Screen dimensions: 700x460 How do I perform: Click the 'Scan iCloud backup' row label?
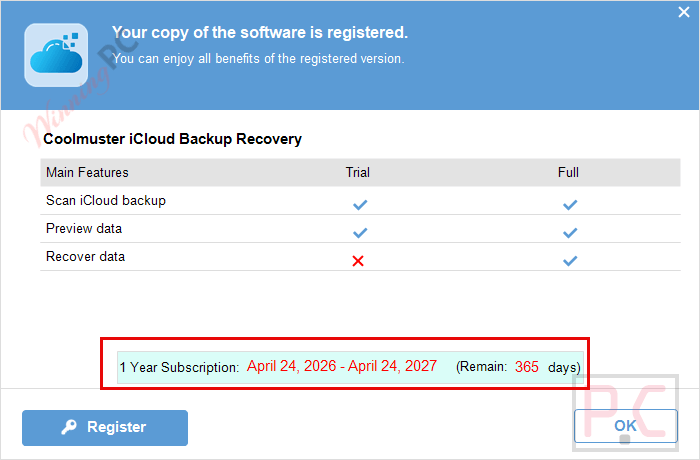click(x=106, y=201)
